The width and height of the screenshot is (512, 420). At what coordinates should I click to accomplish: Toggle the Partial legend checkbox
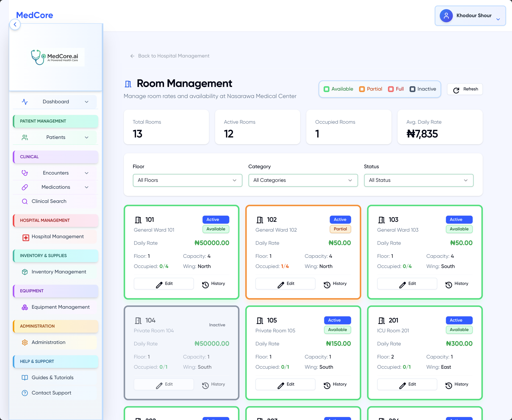(362, 89)
